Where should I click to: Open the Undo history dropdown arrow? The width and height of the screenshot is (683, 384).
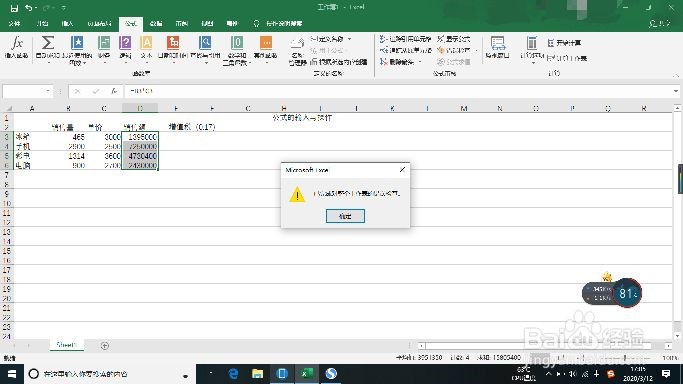tap(36, 8)
